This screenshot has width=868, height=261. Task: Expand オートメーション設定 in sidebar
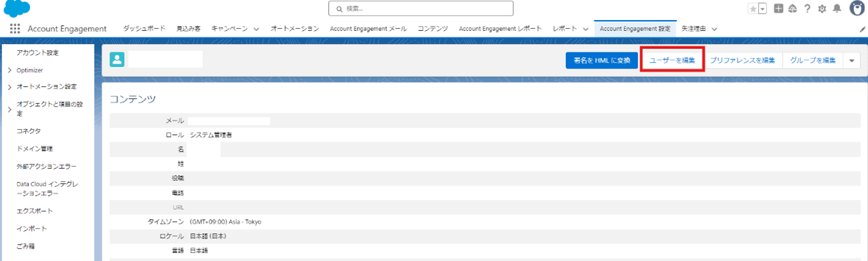click(x=9, y=87)
